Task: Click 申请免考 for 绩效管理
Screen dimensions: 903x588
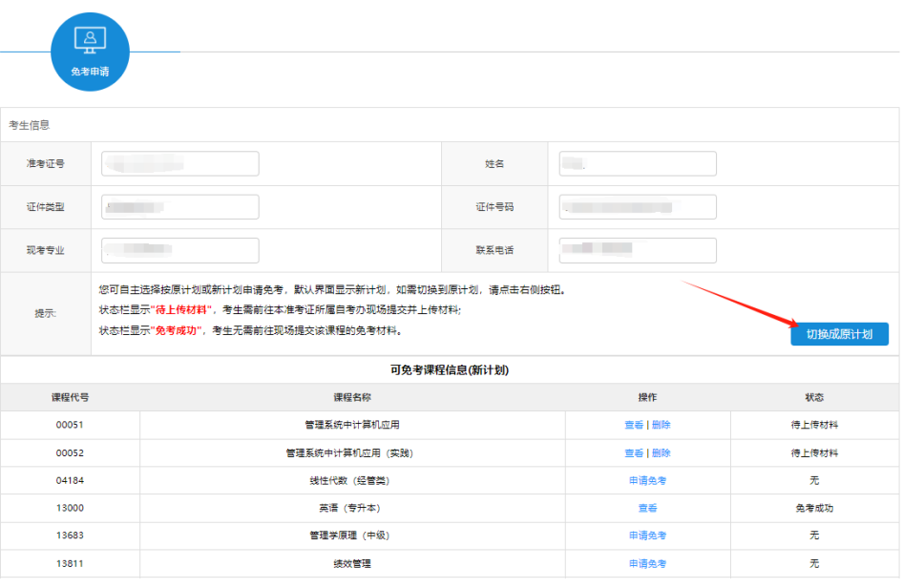Action: (x=648, y=562)
